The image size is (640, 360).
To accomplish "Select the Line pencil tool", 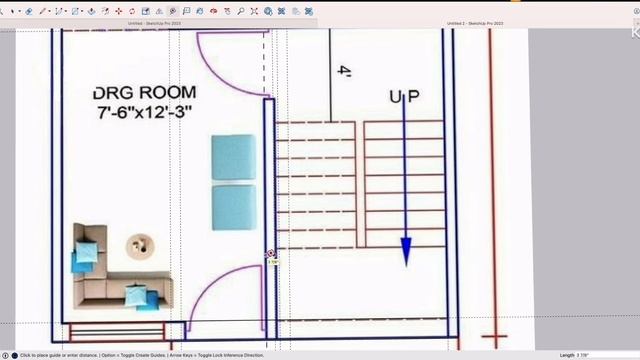I will click(x=42, y=11).
